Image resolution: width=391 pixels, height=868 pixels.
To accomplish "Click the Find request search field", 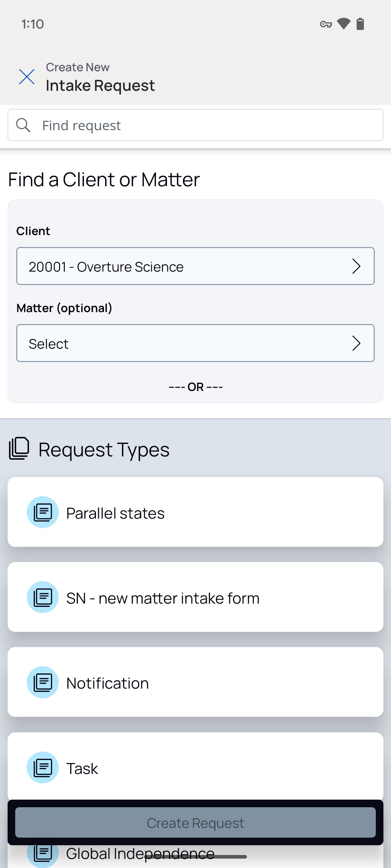I will [x=195, y=125].
